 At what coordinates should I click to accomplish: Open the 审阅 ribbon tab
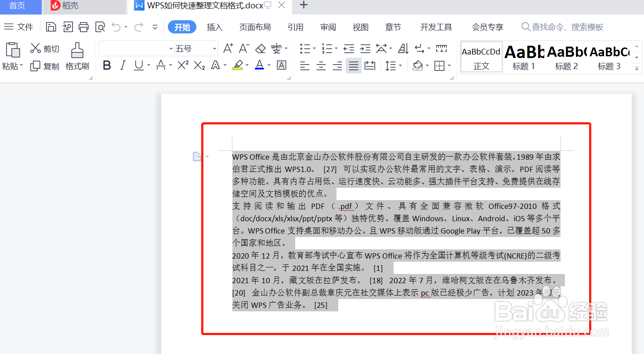point(328,27)
